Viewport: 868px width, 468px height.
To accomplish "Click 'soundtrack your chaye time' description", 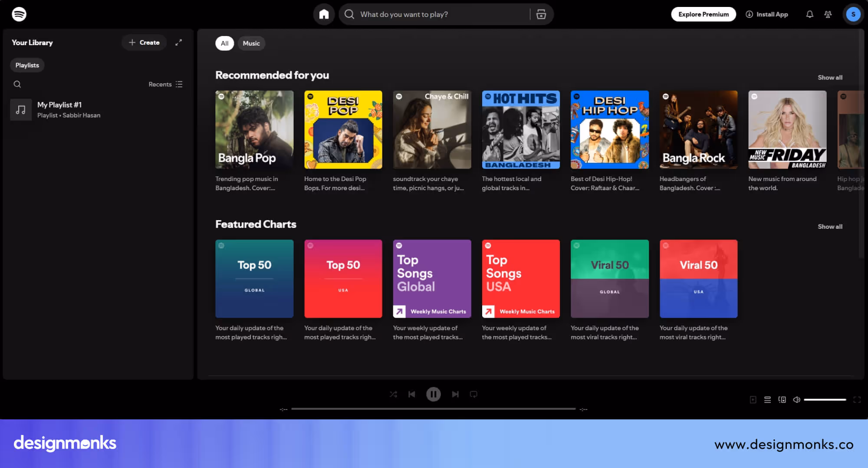I will click(x=428, y=183).
